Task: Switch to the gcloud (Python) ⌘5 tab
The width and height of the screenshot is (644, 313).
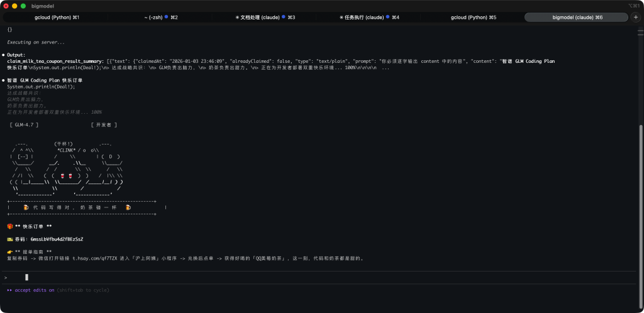Action: [473, 17]
